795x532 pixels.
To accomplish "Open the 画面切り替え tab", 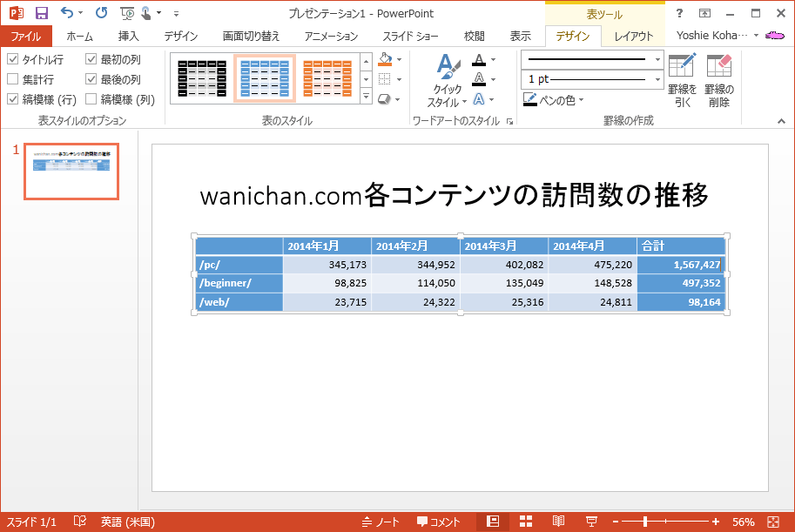I will (251, 36).
